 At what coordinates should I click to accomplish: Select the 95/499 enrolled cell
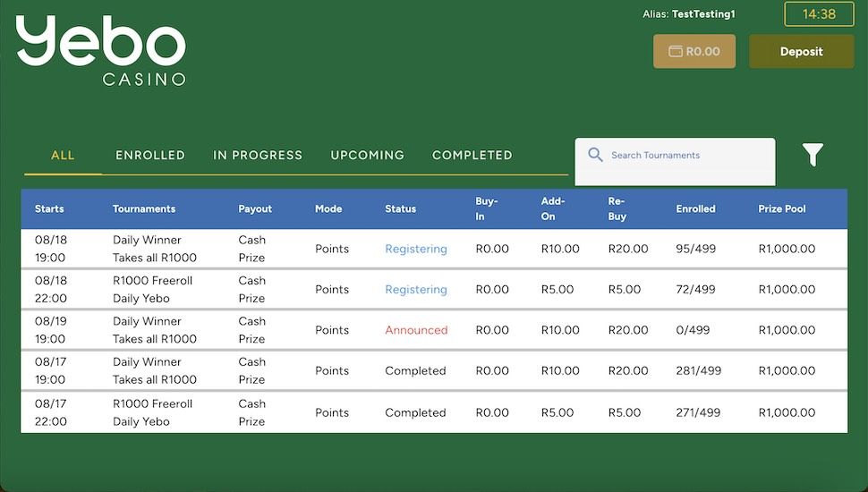[695, 249]
